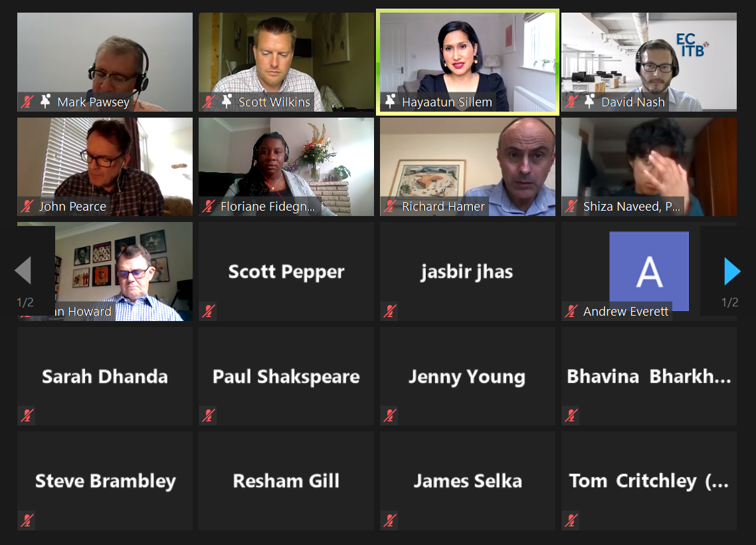This screenshot has height=545, width=756.
Task: Select Hayaatun Sillem's highlighted speaker video
Action: tap(468, 62)
